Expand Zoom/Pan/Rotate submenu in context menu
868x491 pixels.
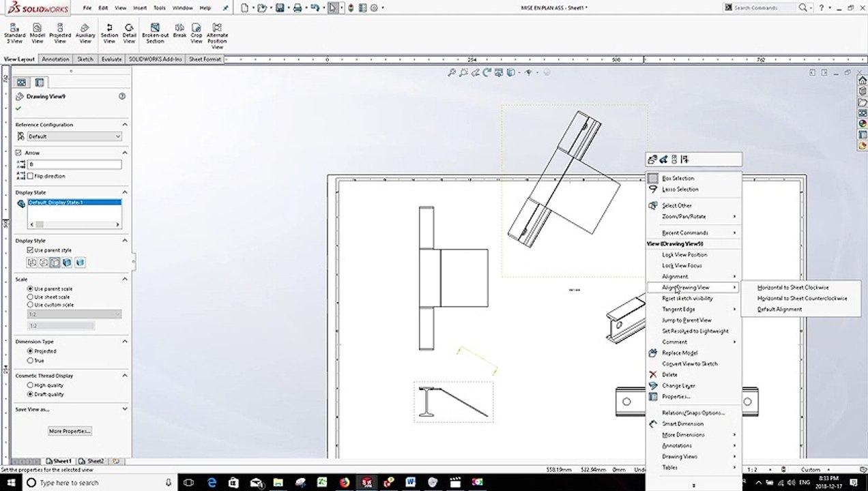693,216
